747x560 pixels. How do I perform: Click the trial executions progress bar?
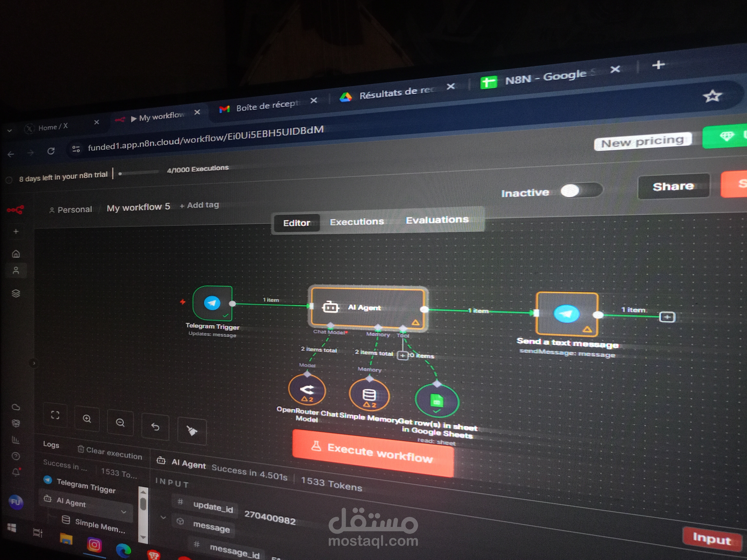click(138, 172)
